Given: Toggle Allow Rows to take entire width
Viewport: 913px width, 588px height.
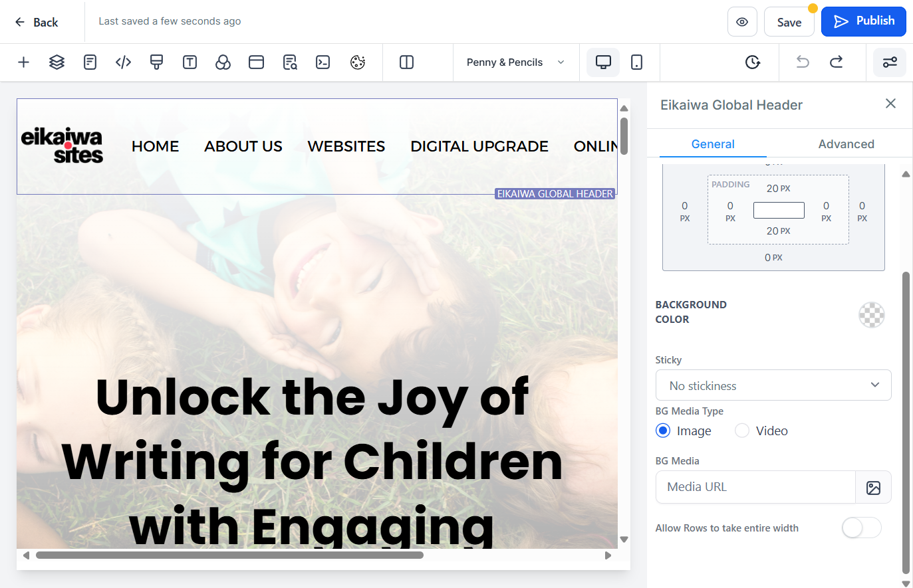Looking at the screenshot, I should click(x=861, y=528).
